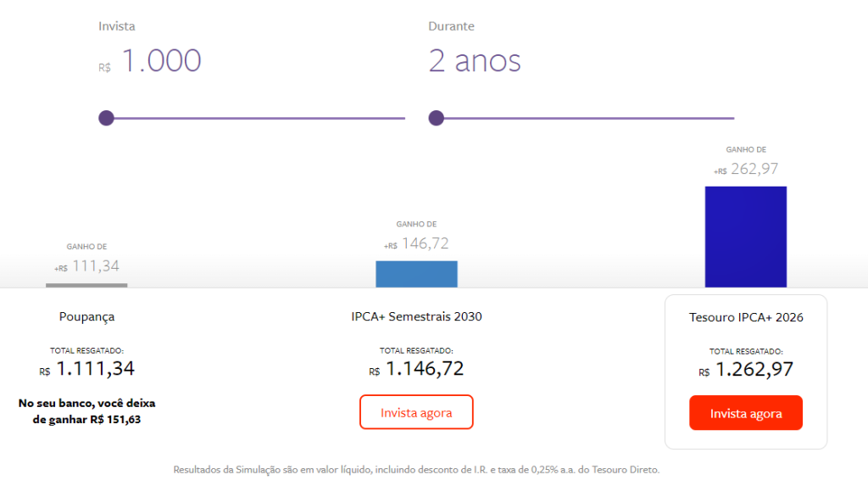Click the '2 anos' duration value
Screen dimensions: 868x497
tap(475, 61)
